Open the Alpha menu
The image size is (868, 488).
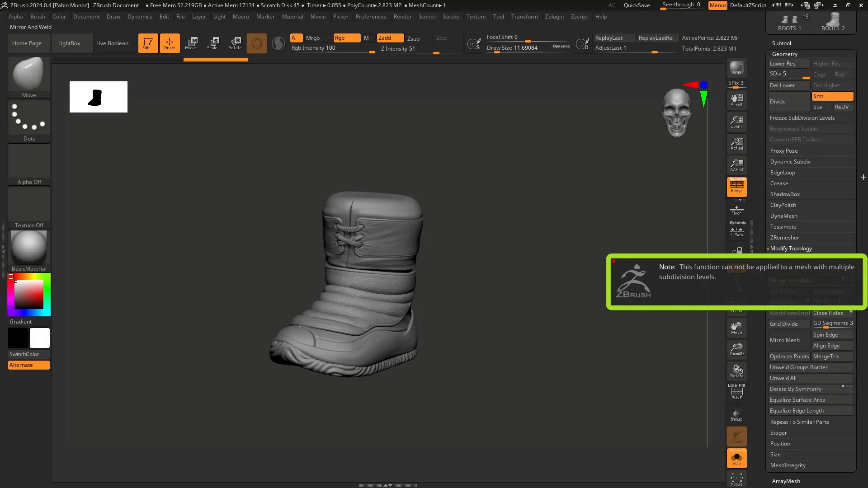[x=16, y=17]
